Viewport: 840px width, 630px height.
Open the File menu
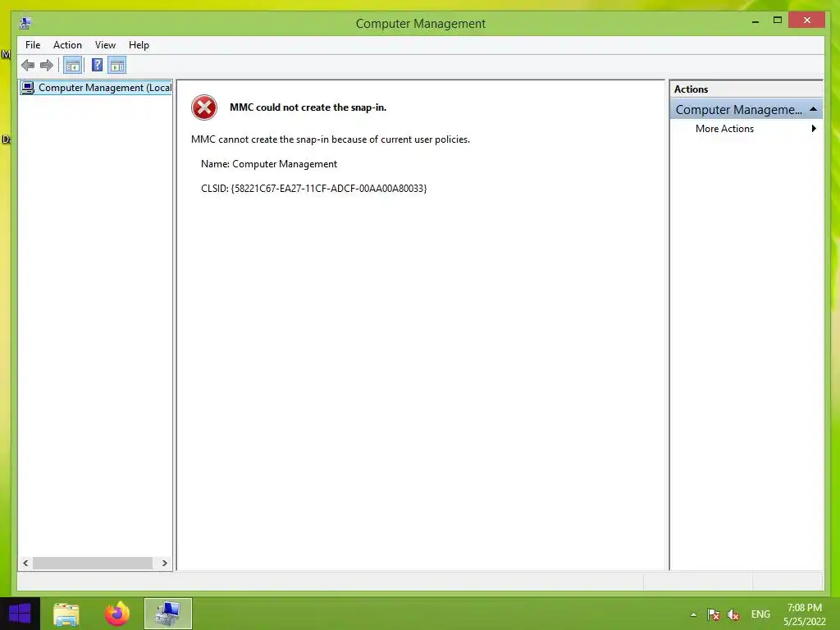coord(33,45)
